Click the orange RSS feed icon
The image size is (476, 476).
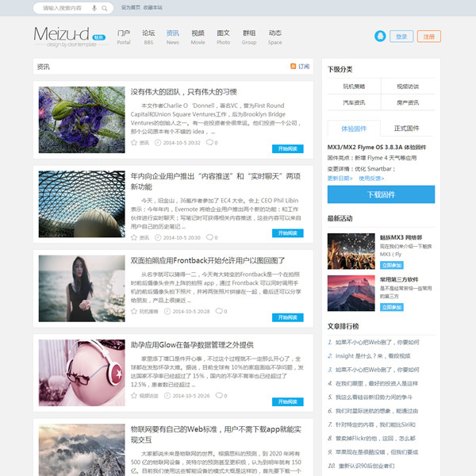coord(293,66)
